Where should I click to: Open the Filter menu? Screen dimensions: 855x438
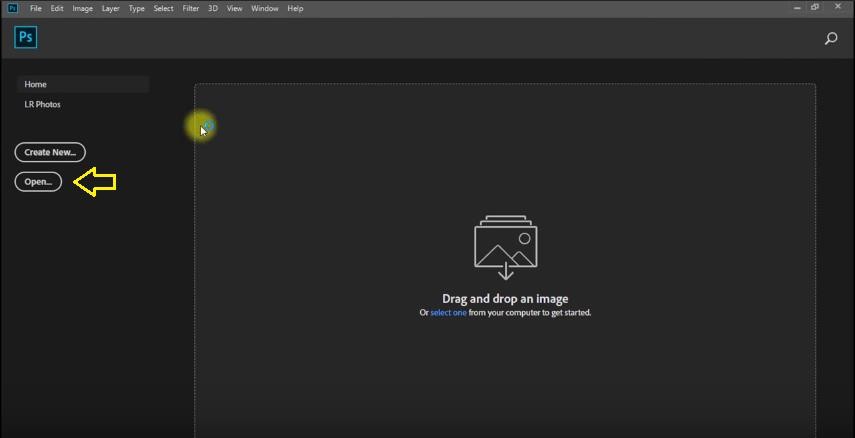coord(191,9)
